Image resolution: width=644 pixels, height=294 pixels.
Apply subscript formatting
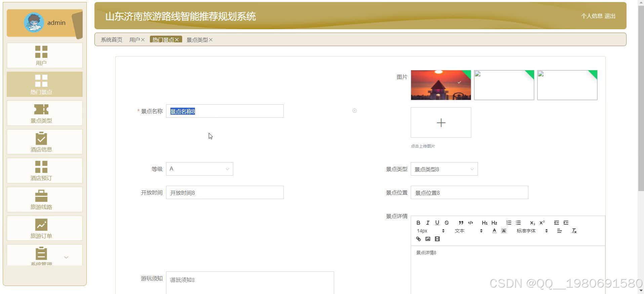coord(532,223)
